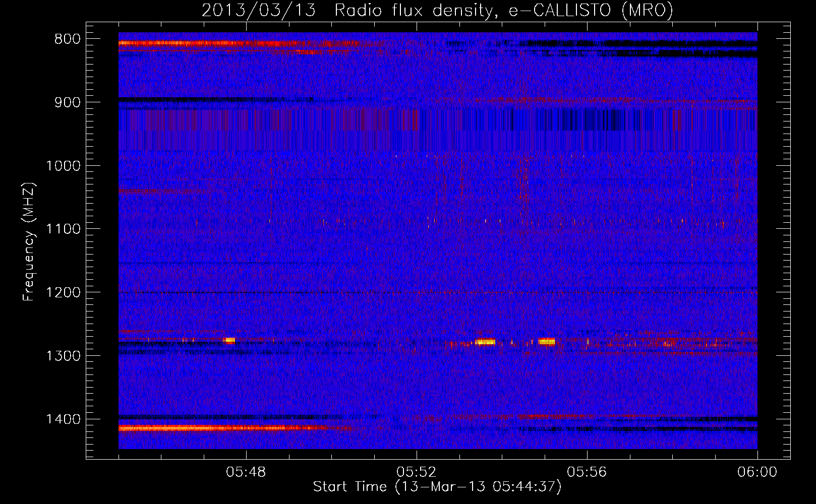Screen dimensions: 816x504
Task: Click the 06:00 time tick label
Action: coord(757,472)
